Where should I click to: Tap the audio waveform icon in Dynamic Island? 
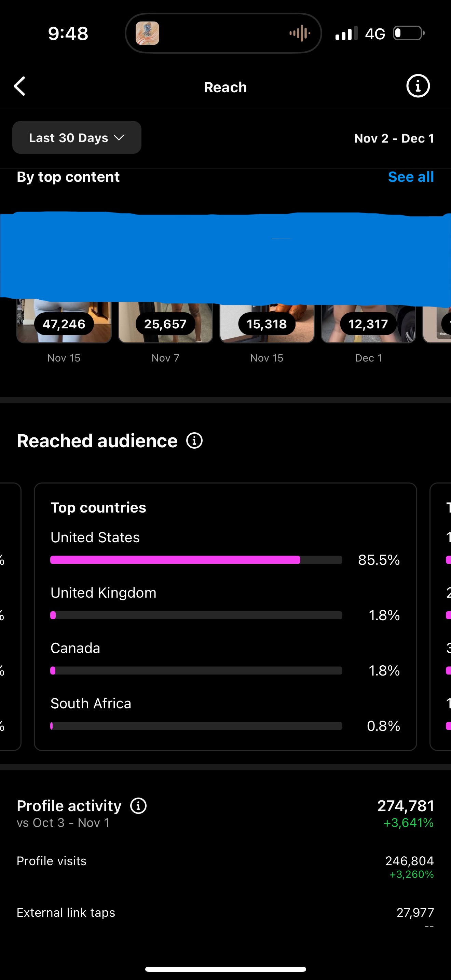[300, 33]
